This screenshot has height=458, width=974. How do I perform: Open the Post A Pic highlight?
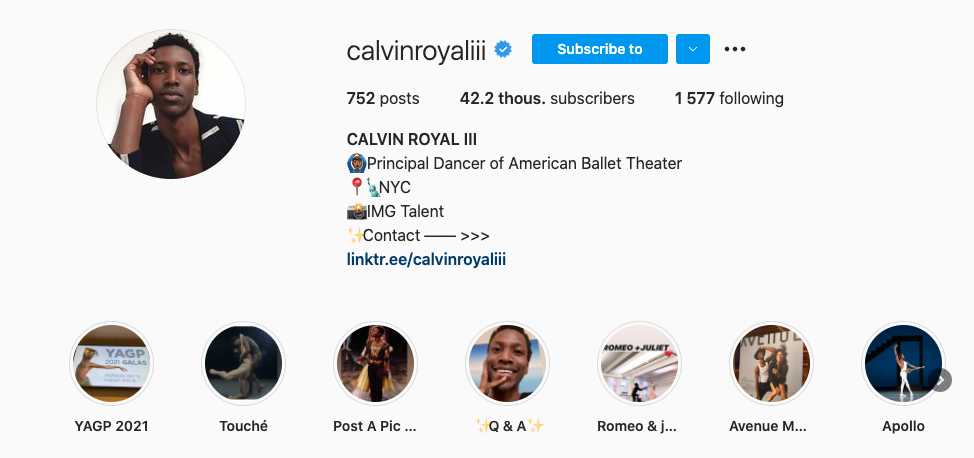375,364
